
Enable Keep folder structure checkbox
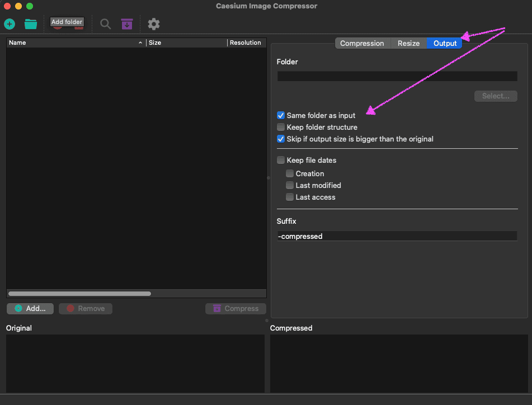[x=281, y=128]
